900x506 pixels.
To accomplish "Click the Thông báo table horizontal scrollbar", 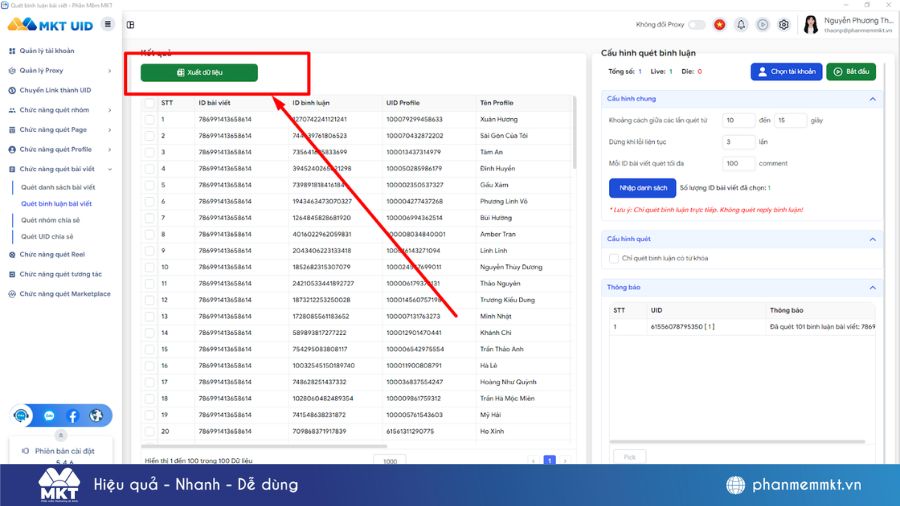I will 737,442.
